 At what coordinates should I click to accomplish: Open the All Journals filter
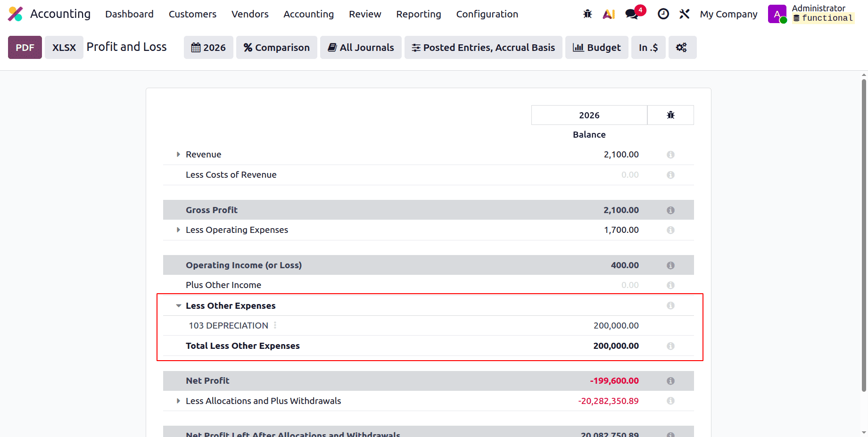point(361,48)
